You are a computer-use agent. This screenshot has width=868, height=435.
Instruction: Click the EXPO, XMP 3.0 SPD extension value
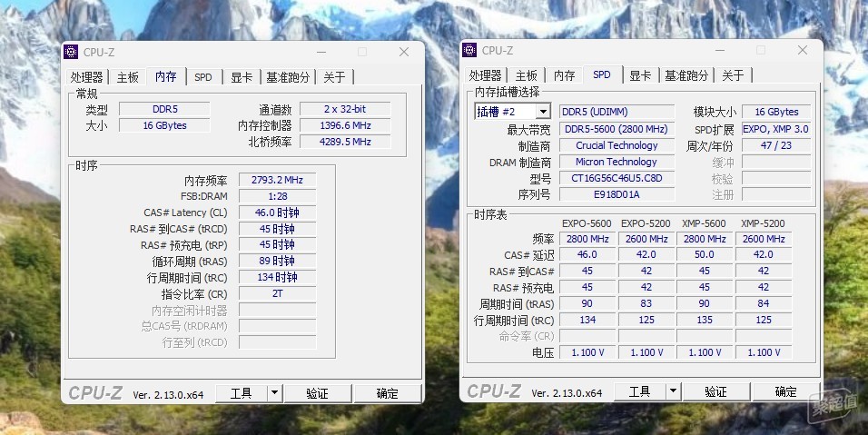(776, 130)
